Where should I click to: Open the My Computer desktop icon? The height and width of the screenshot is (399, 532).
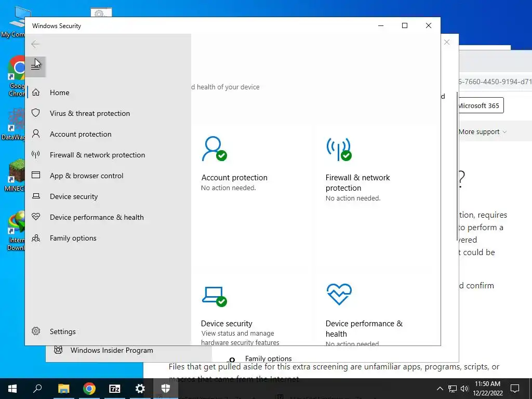coord(13,21)
